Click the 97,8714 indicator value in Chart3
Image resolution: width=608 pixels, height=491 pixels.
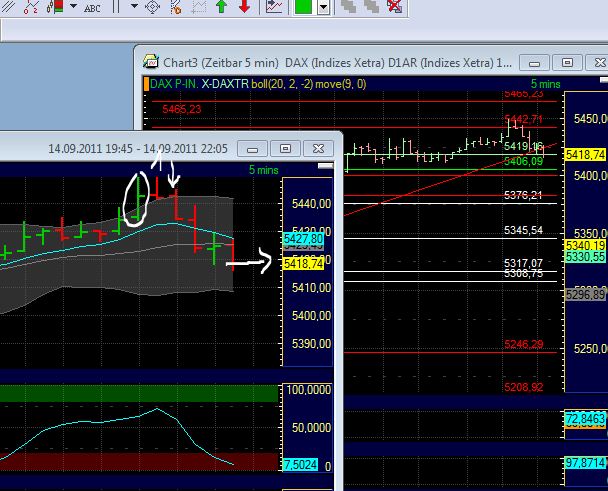(x=585, y=463)
